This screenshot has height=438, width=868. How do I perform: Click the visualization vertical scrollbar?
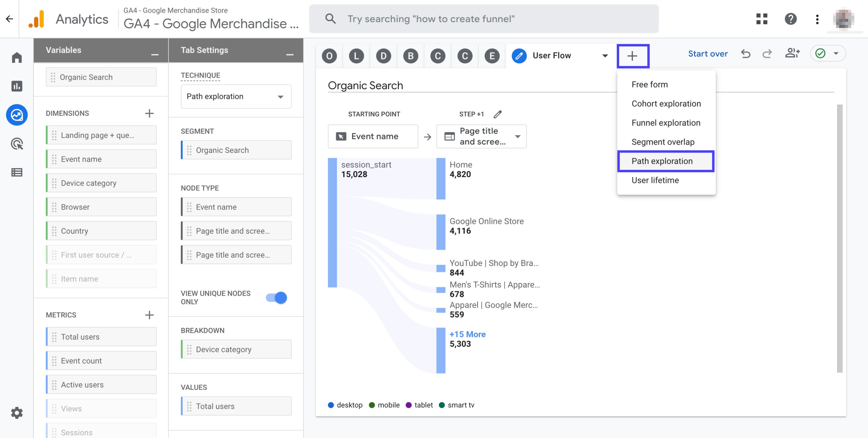tap(840, 239)
